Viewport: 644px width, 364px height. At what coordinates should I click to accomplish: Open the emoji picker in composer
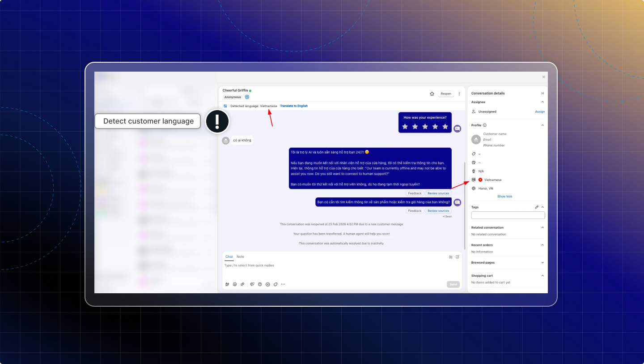(235, 284)
